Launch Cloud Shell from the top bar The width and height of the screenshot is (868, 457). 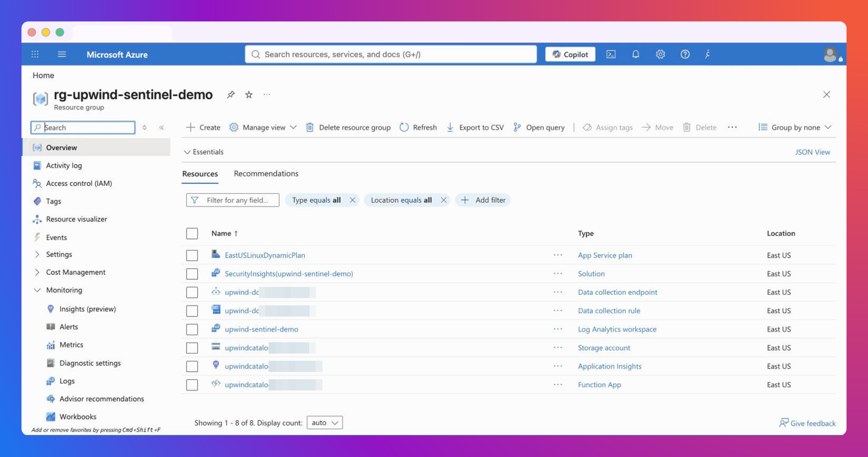[611, 54]
